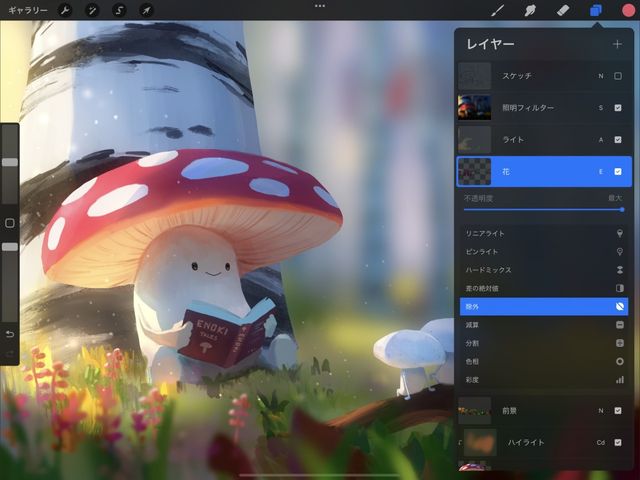The width and height of the screenshot is (640, 480).
Task: Open blend modes via Cd on ハイライト
Action: coord(601,442)
